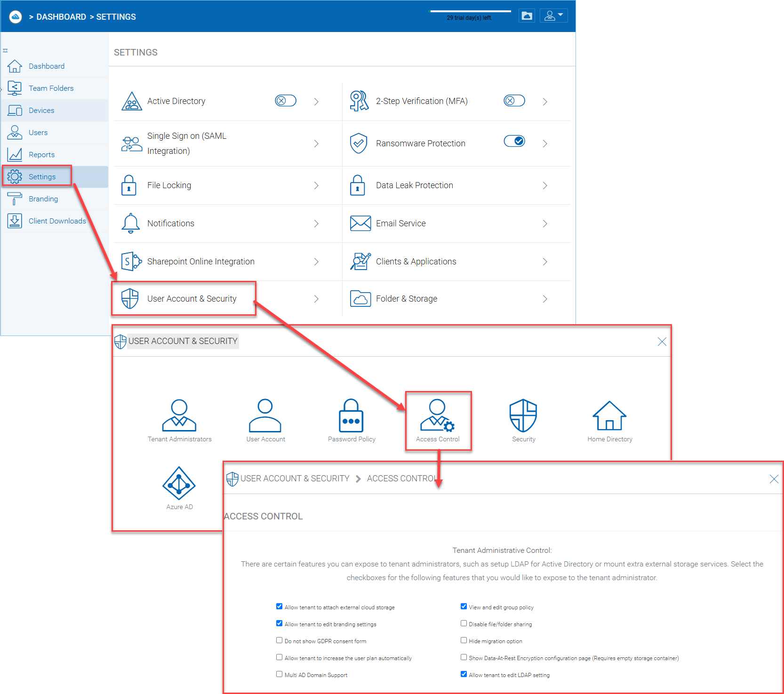The image size is (784, 694).
Task: Expand File Locking chevron arrow
Action: [316, 186]
